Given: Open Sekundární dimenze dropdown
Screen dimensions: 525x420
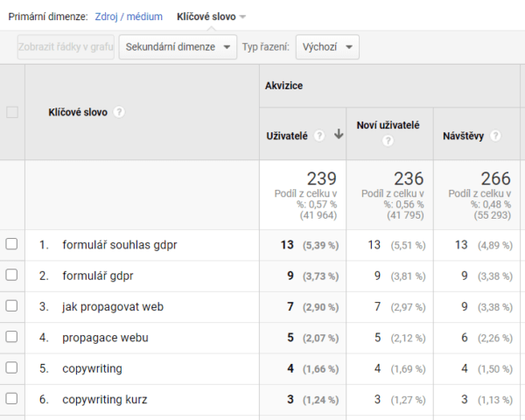Looking at the screenshot, I should (178, 47).
